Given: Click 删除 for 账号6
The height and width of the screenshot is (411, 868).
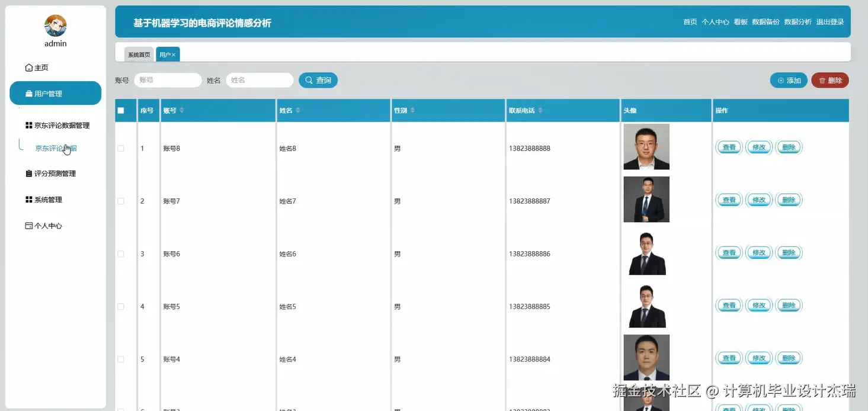Looking at the screenshot, I should 789,253.
